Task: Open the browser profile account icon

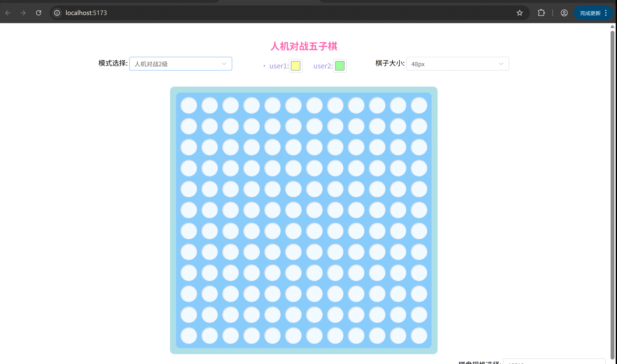Action: (x=564, y=13)
